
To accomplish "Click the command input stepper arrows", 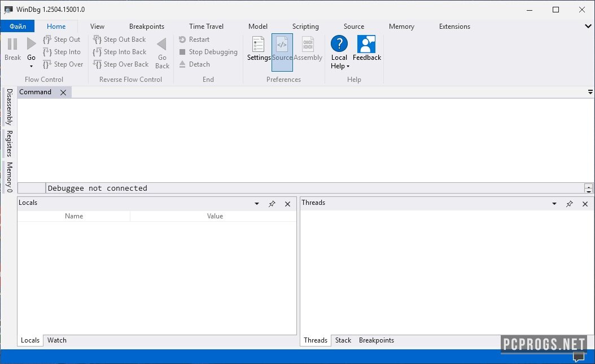I will point(588,188).
